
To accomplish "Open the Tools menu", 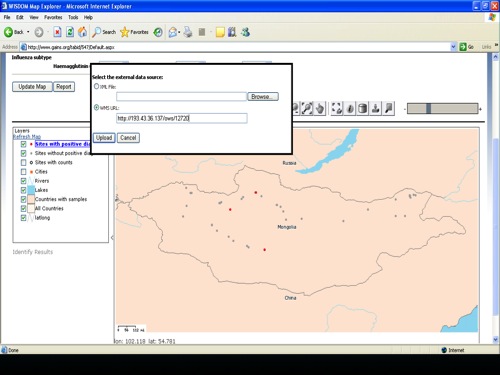I will (73, 17).
